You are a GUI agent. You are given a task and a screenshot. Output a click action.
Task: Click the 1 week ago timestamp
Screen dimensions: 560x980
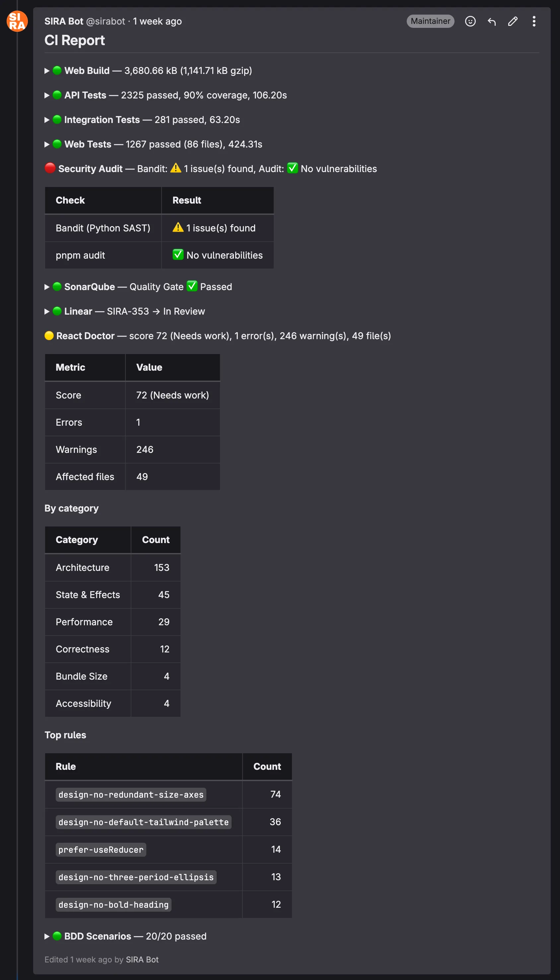coord(157,21)
